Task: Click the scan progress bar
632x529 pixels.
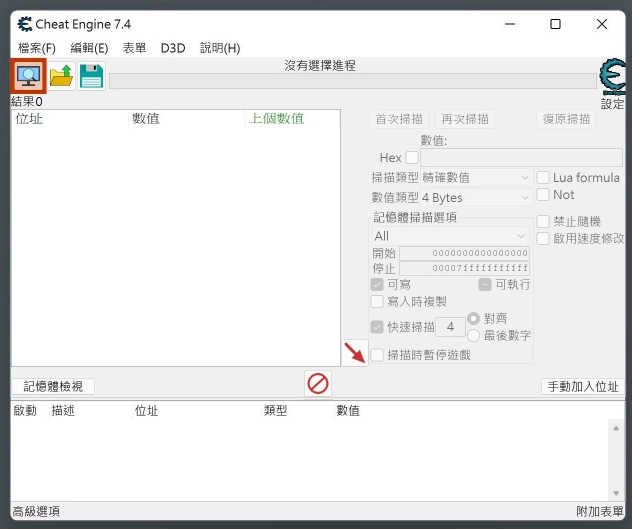Action: click(353, 81)
